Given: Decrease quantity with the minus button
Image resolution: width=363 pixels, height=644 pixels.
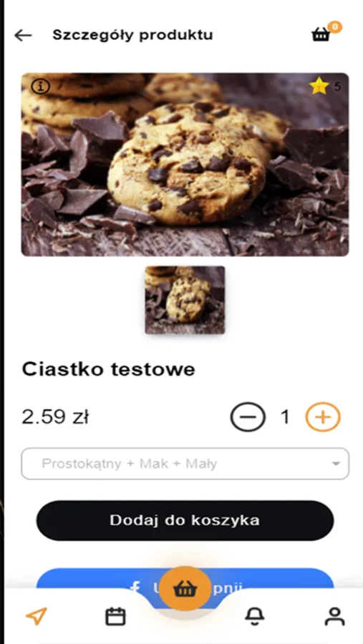Looking at the screenshot, I should click(x=248, y=417).
